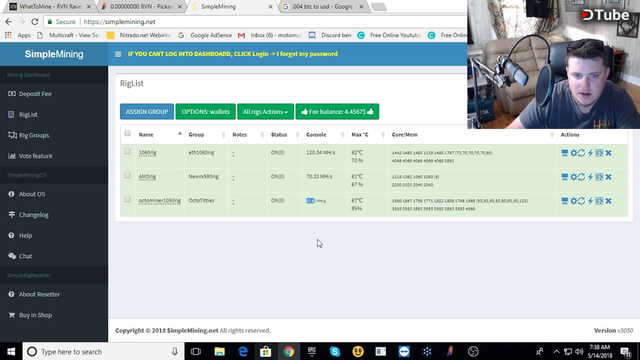Toggle the select-all checkbox in table header
The height and width of the screenshot is (360, 640).
coord(127,133)
